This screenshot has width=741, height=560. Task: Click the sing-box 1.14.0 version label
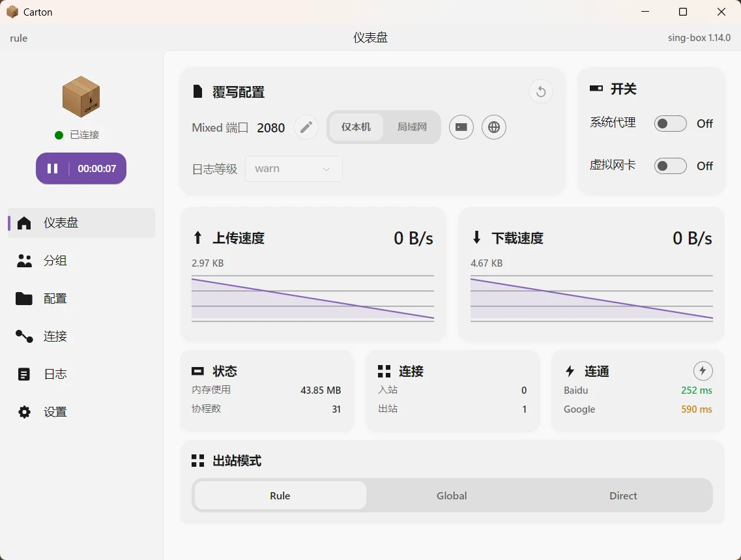[699, 38]
